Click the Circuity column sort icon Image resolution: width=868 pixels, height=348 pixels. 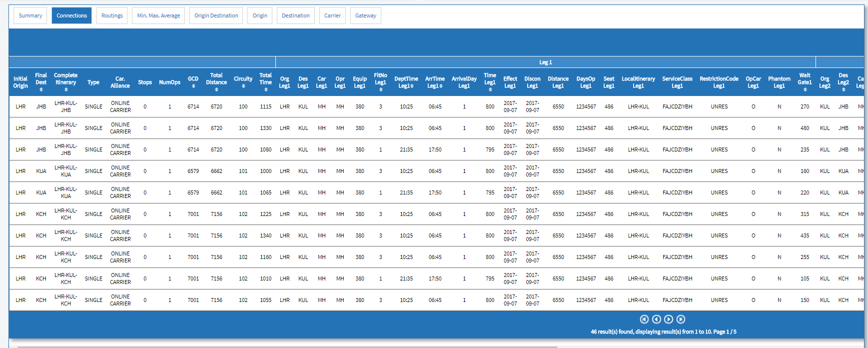[243, 86]
